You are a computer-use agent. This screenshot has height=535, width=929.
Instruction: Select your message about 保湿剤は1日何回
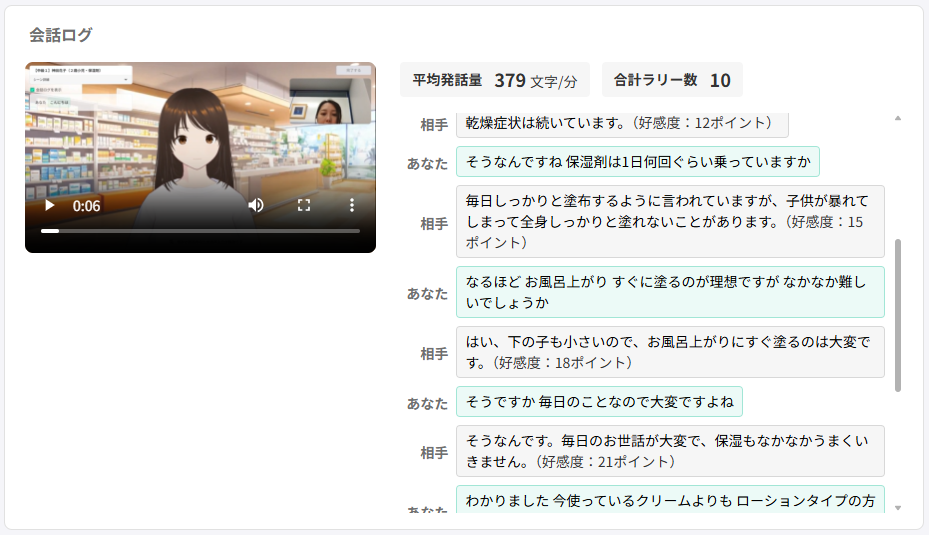click(x=637, y=162)
